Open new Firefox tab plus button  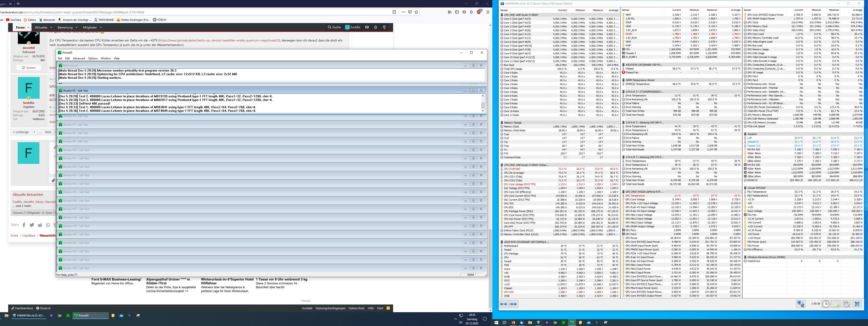coord(18,4)
